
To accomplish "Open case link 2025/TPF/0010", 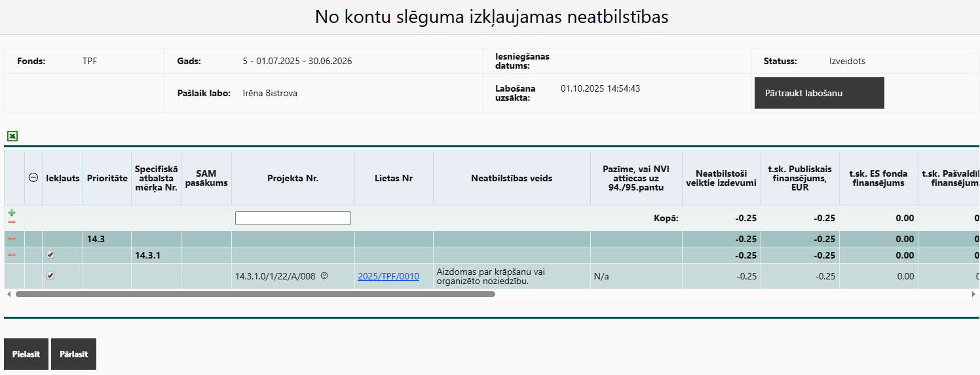I will tap(388, 276).
